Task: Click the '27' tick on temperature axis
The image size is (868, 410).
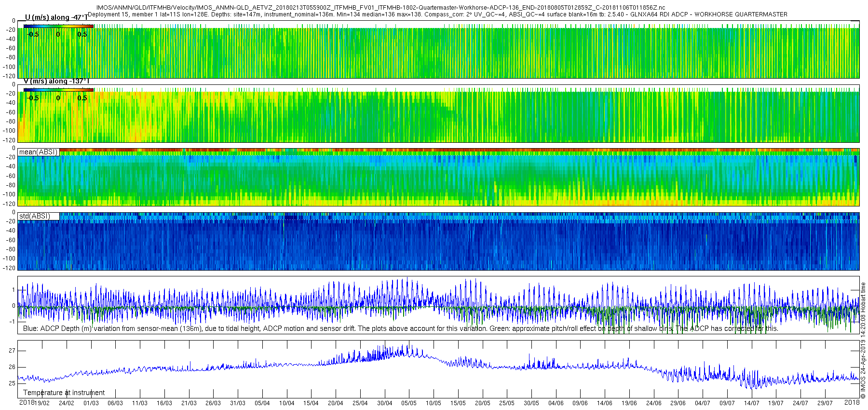Action: [12, 351]
